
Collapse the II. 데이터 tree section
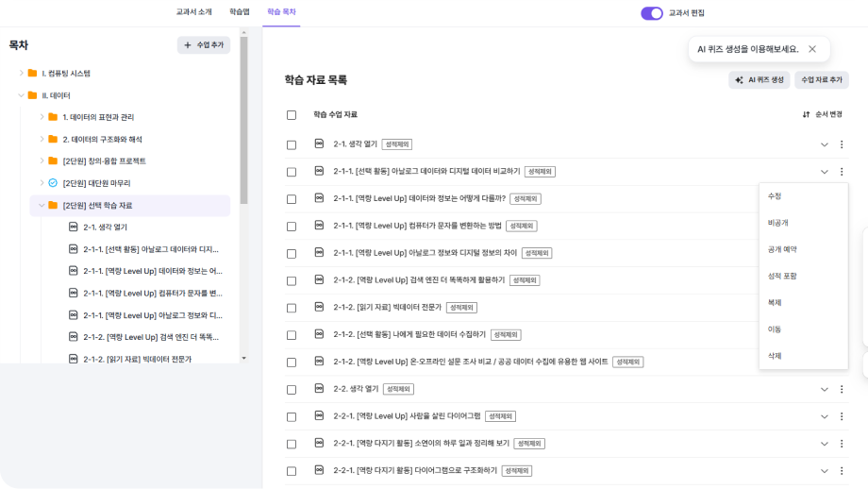pos(20,95)
